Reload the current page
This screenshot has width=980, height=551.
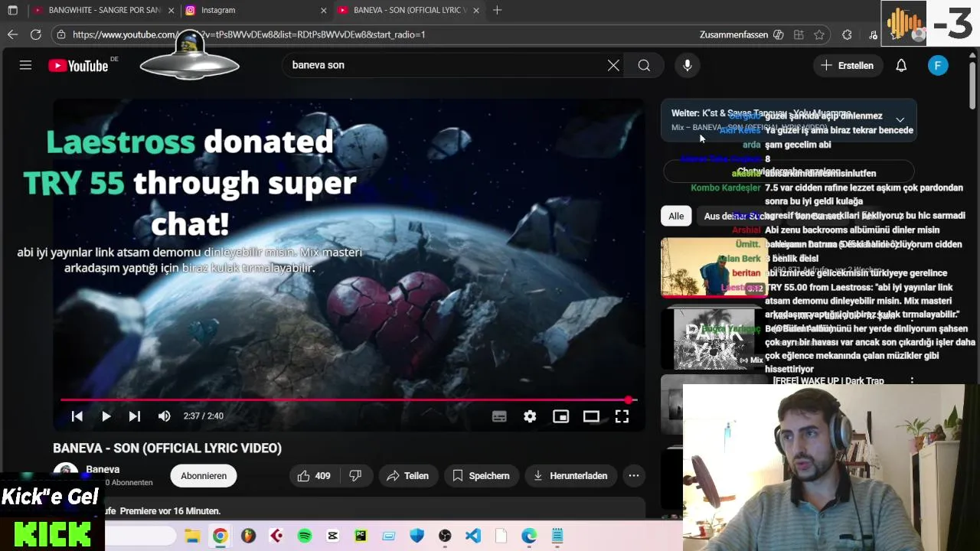(35, 34)
